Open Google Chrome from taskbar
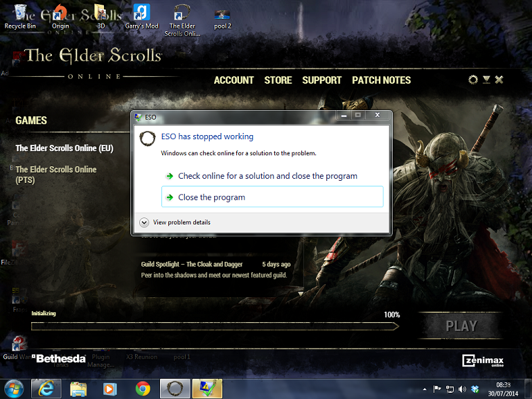The image size is (532, 399). [x=143, y=389]
